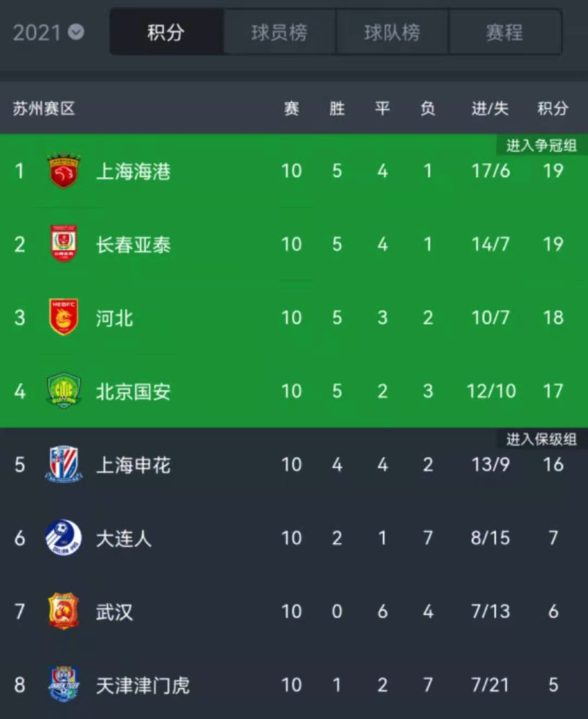Select the 积分 tab
This screenshot has width=588, height=719.
point(166,32)
